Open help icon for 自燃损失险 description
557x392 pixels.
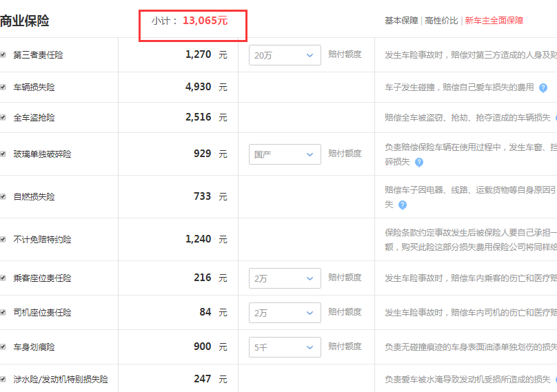[x=402, y=205]
